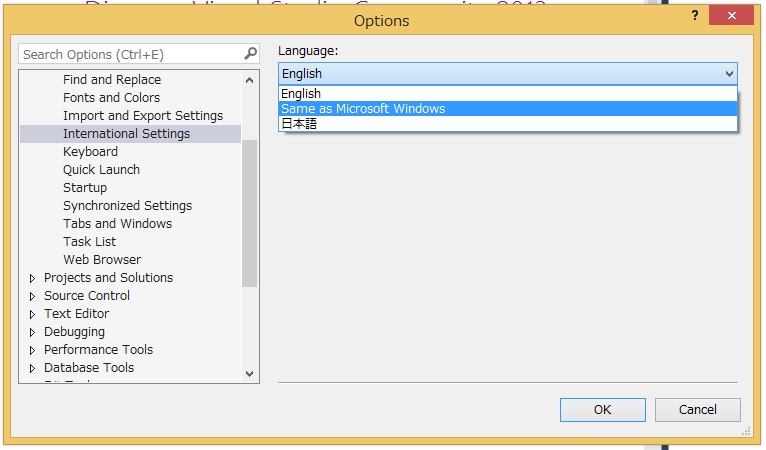Open Startup options page
Image resolution: width=766 pixels, height=450 pixels.
click(x=85, y=188)
